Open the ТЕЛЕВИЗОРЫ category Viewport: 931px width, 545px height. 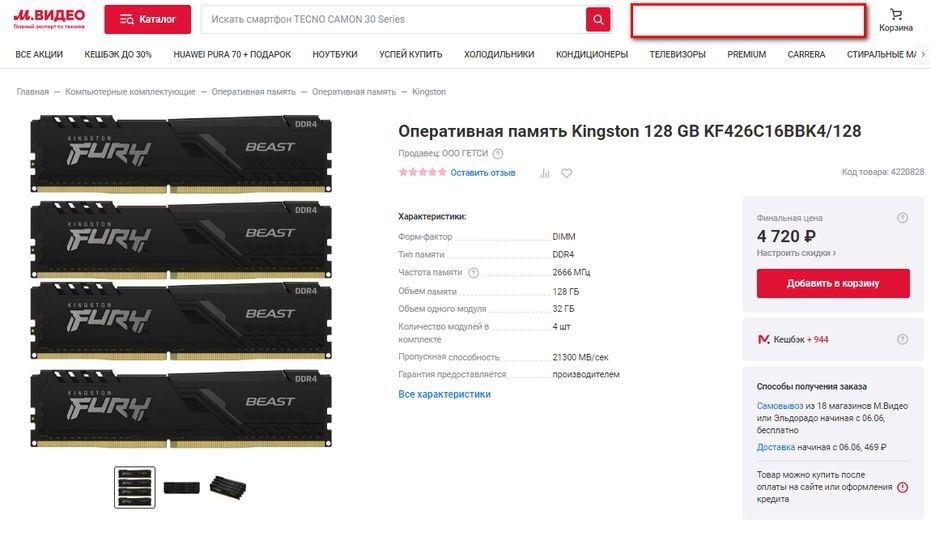coord(677,54)
